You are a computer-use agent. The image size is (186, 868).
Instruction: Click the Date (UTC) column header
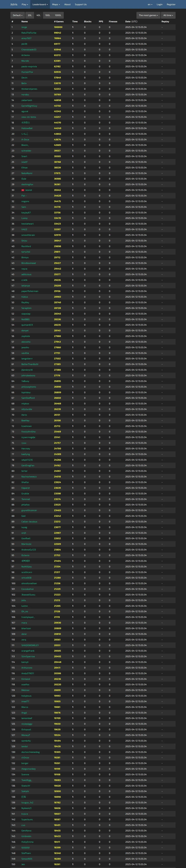[x=131, y=22]
